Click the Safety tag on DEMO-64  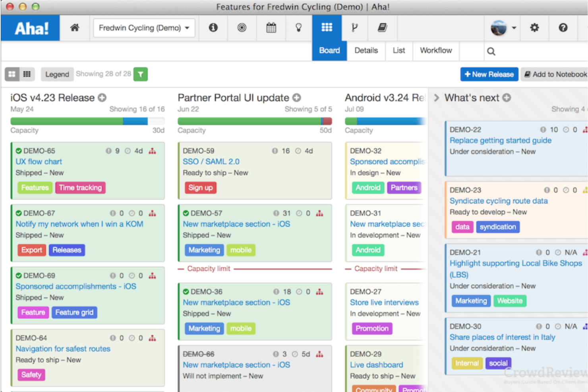(31, 375)
